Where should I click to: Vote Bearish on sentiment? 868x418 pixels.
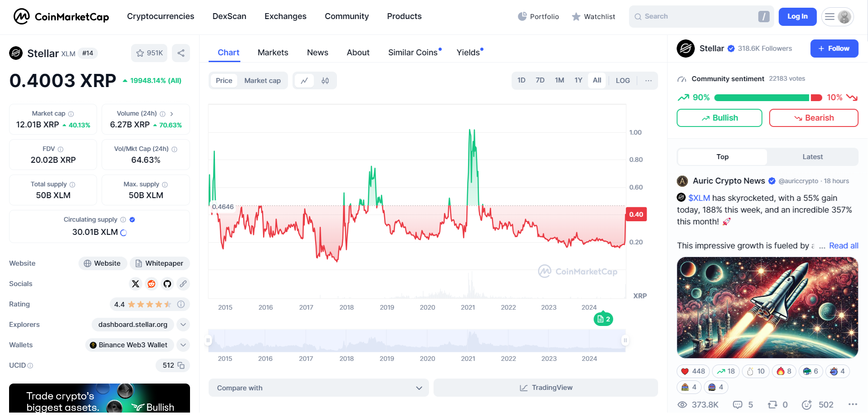click(x=814, y=118)
